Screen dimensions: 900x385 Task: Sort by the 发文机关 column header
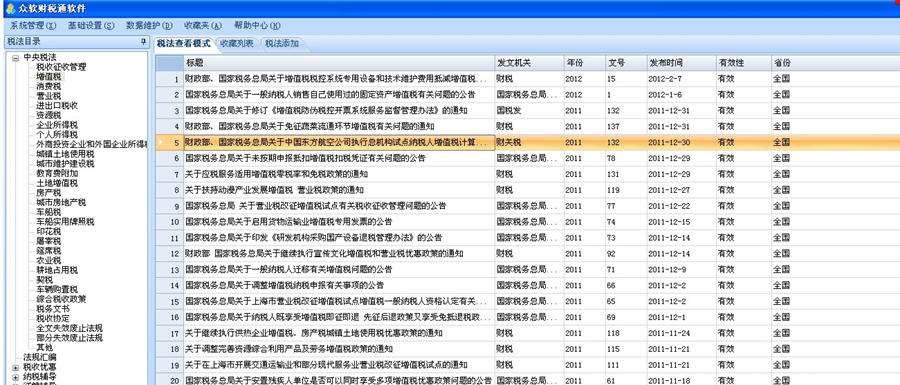click(529, 63)
